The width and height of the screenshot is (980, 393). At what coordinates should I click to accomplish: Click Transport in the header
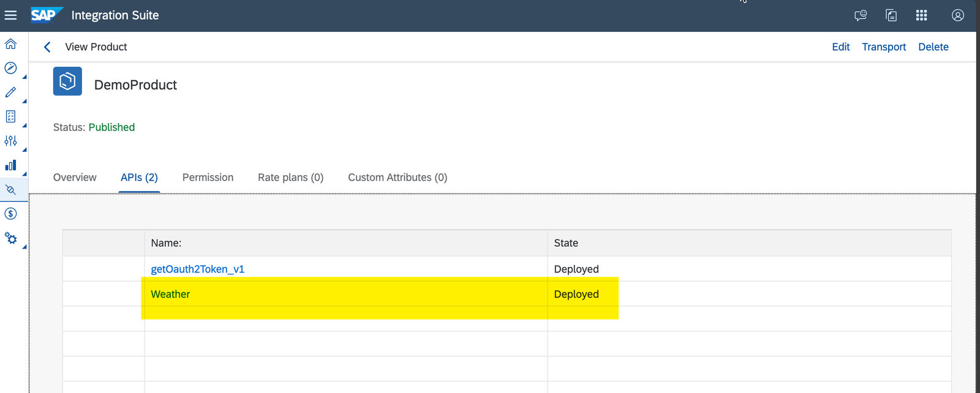883,47
